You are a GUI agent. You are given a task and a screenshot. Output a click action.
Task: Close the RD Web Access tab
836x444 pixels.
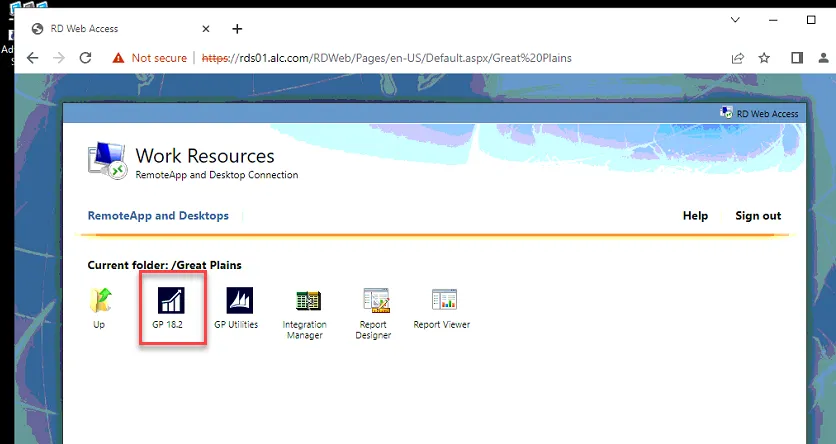206,29
